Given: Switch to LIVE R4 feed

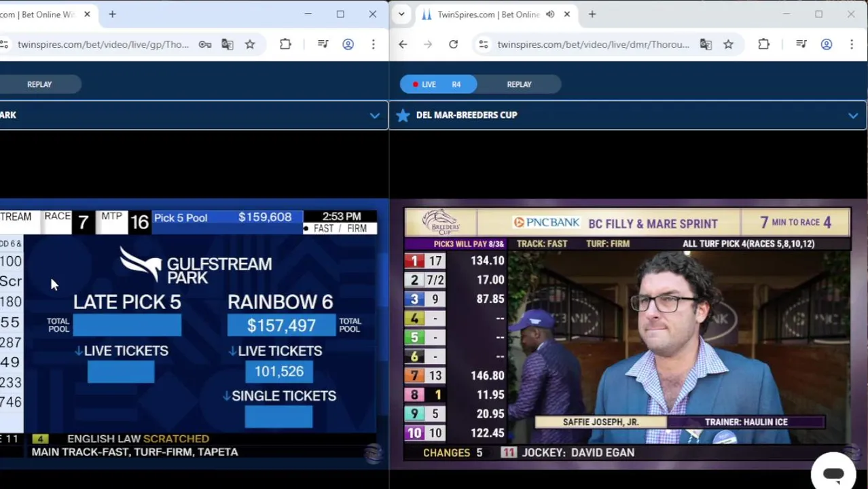Looking at the screenshot, I should [438, 84].
